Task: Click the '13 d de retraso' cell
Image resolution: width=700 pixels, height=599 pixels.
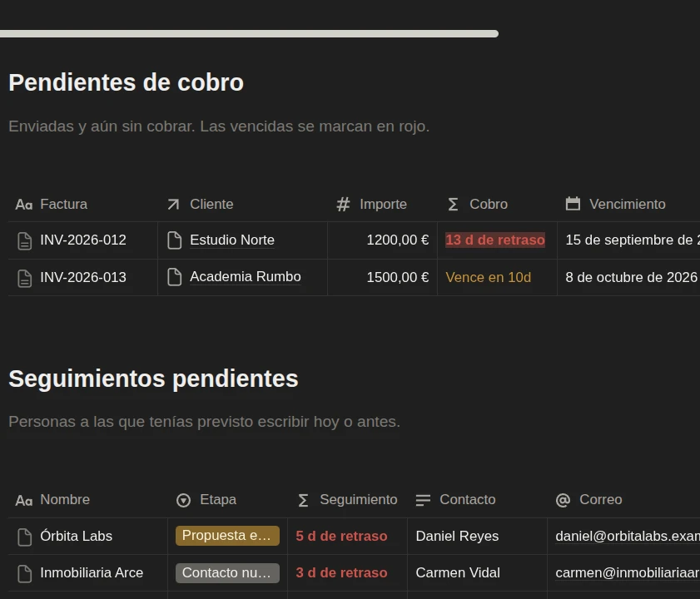Action: tap(495, 240)
